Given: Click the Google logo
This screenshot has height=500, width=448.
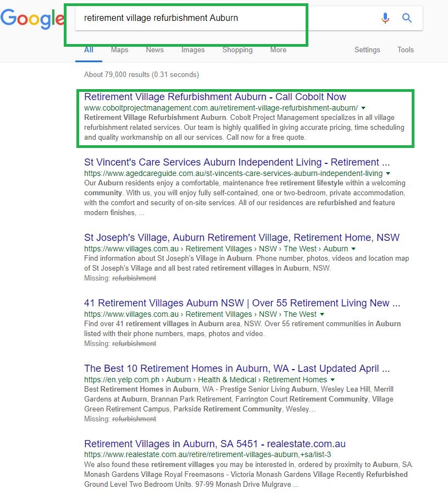Looking at the screenshot, I should tap(32, 19).
